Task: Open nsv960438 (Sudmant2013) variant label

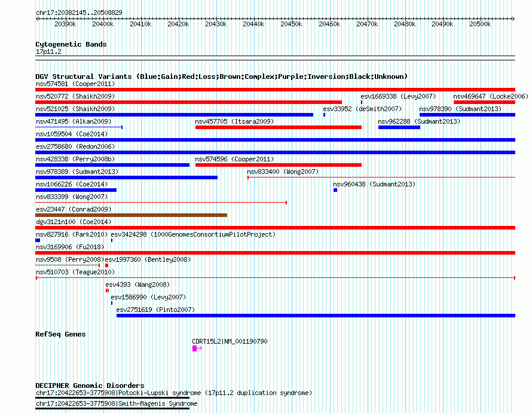Action: click(374, 184)
